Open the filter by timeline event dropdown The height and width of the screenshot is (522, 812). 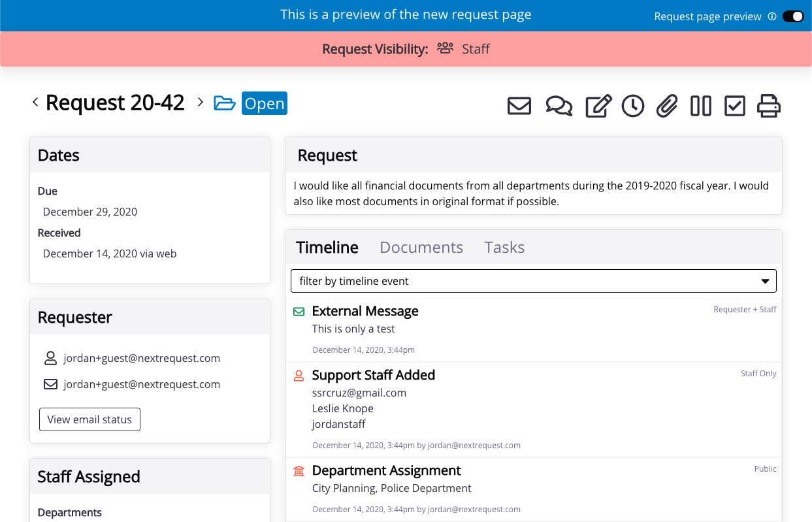(533, 281)
